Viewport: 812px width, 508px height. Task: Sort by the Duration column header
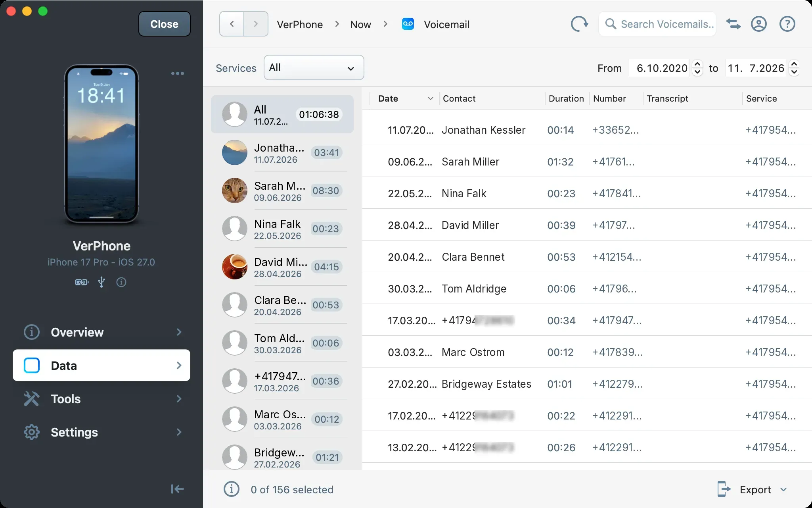[x=566, y=98]
